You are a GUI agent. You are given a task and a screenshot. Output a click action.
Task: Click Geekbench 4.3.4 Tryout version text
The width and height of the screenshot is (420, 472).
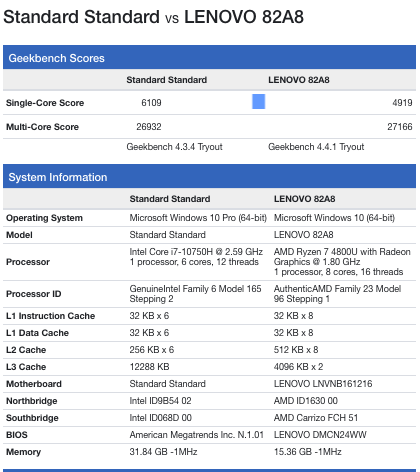[174, 147]
